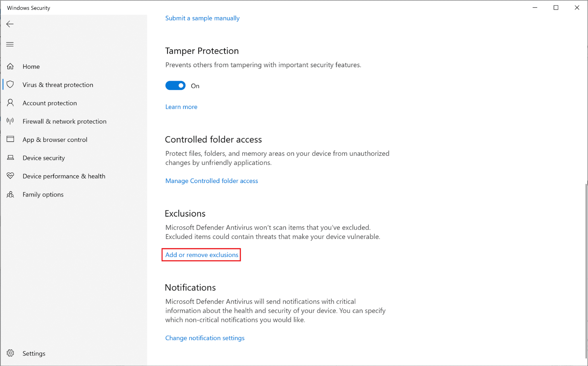This screenshot has width=588, height=366.
Task: Open Manage Controlled folder access link
Action: click(212, 181)
